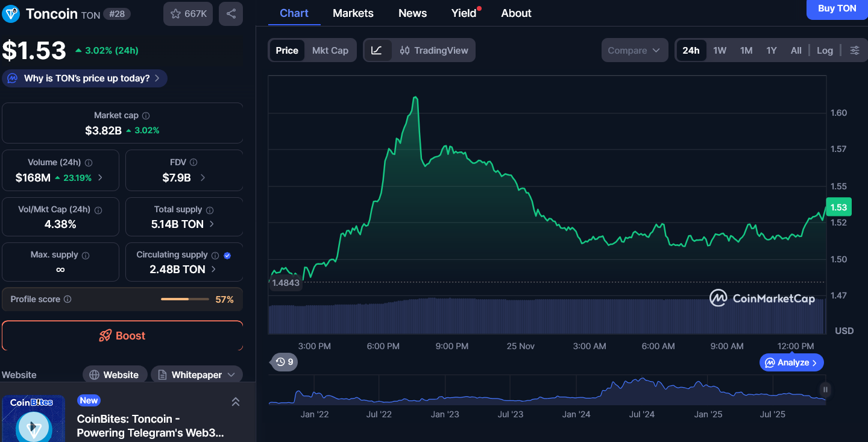The image size is (868, 442).
Task: Select the 1W time range
Action: (720, 51)
